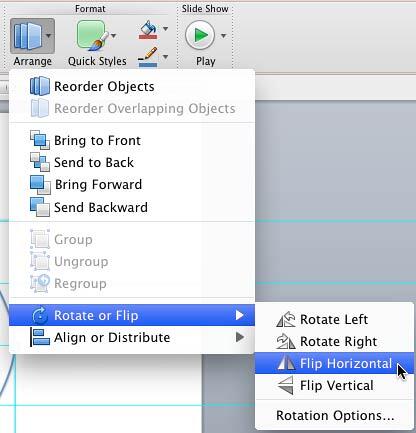Viewport: 416px width, 433px height.
Task: Click the Rotate Left triangle icon
Action: pos(286,319)
